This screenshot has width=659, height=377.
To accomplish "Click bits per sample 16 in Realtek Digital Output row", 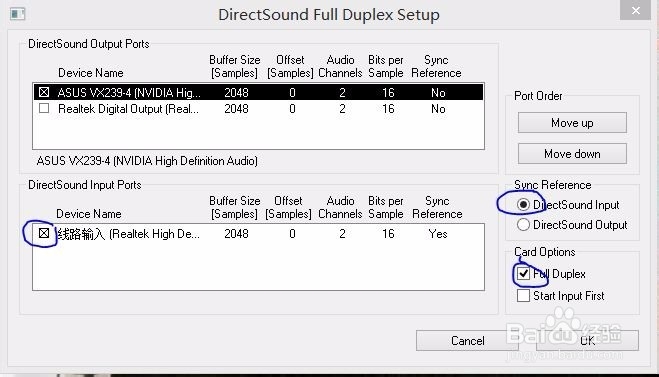I will pos(388,109).
